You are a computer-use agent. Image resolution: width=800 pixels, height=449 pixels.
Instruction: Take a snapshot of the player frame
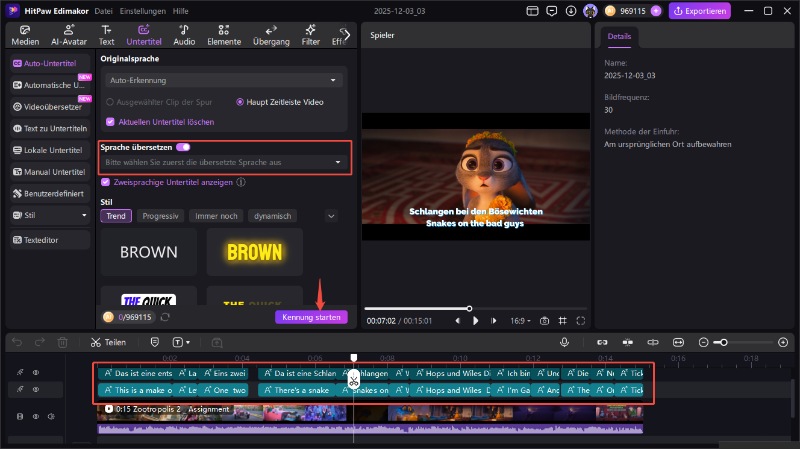click(x=545, y=321)
